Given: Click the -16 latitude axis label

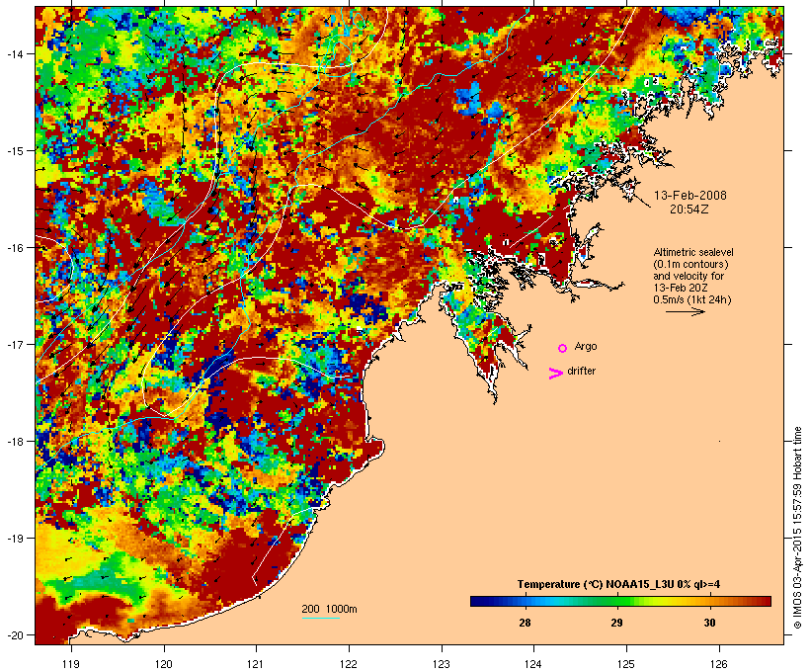Looking at the screenshot, I should click(x=14, y=248).
